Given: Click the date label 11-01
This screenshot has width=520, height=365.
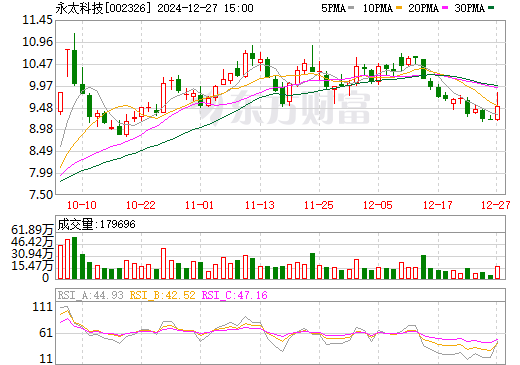Looking at the screenshot, I should (x=199, y=205).
